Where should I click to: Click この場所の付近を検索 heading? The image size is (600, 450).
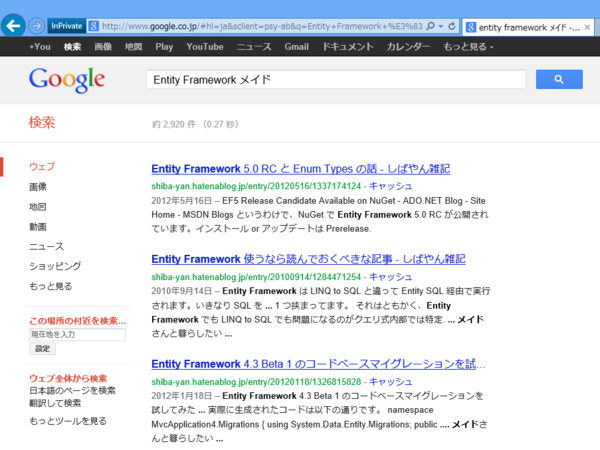pyautogui.click(x=78, y=321)
